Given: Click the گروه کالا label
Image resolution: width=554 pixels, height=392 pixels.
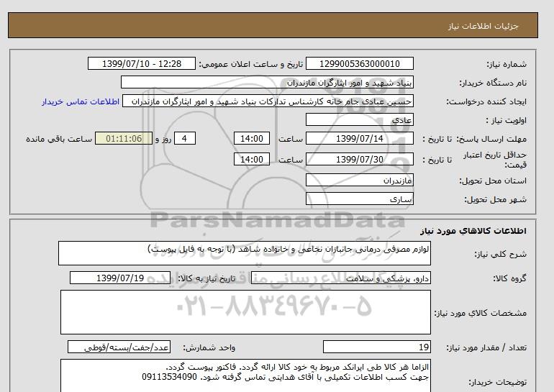Looking at the screenshot, I should [509, 278].
